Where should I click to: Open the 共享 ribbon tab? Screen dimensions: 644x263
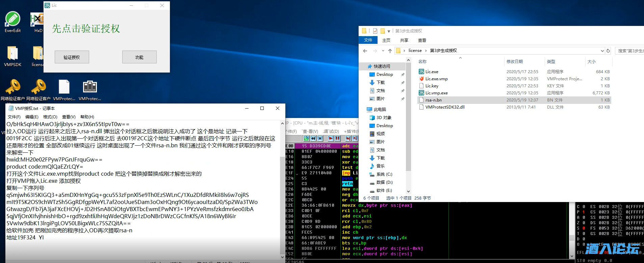[404, 40]
